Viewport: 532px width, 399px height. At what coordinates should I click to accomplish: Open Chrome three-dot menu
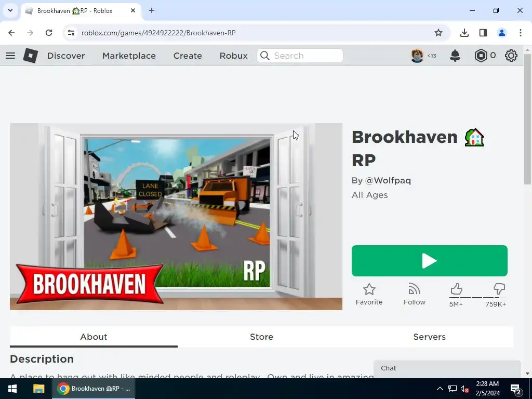[x=521, y=33]
